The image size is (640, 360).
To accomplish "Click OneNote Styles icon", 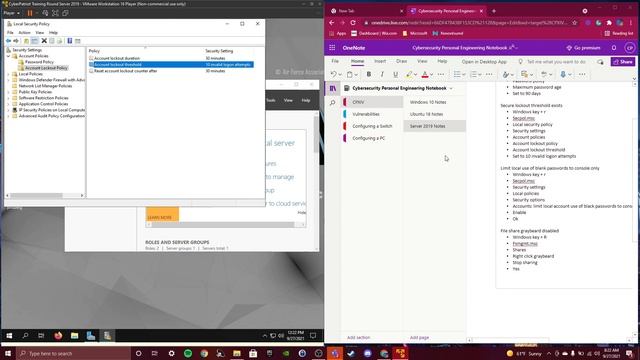I will pyautogui.click(x=506, y=74).
